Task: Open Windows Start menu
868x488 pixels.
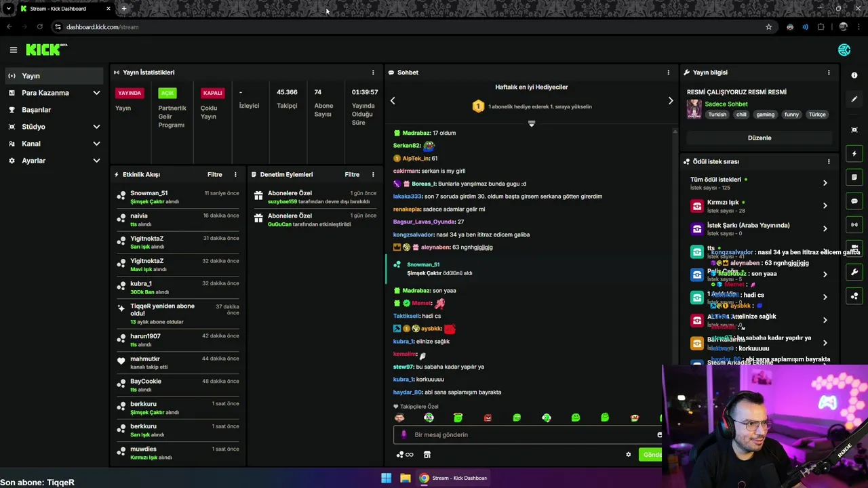Action: [386, 478]
